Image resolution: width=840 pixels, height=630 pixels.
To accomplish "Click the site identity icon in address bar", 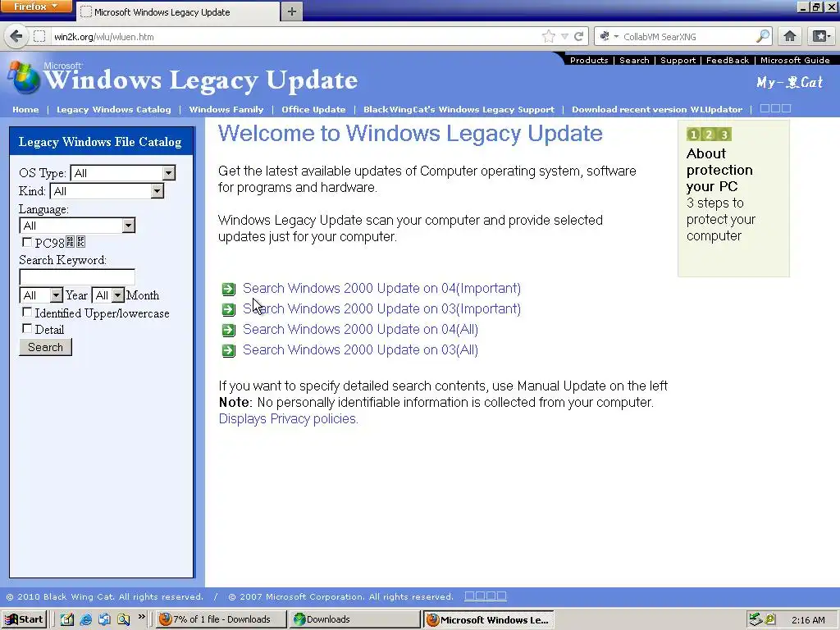I will pos(39,36).
